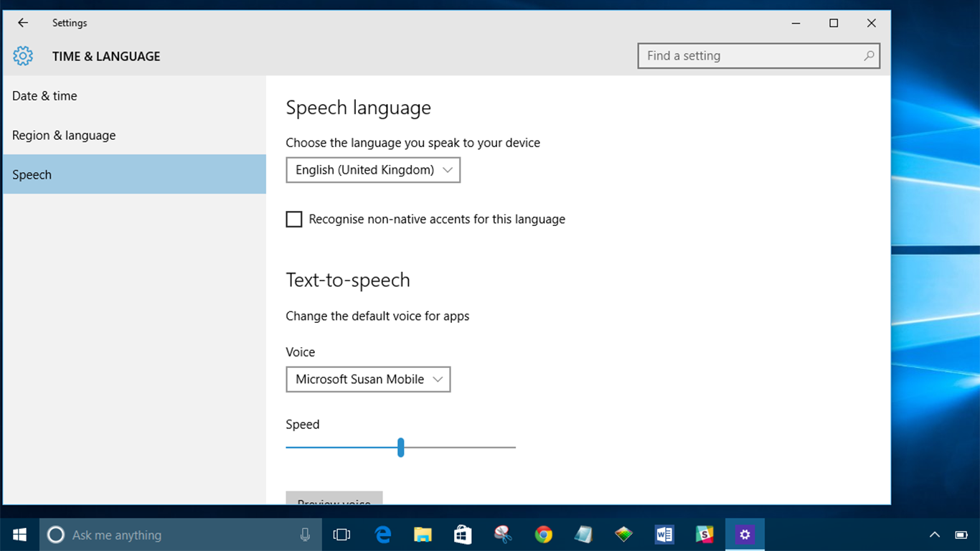Open Task View from the taskbar

[x=341, y=534]
